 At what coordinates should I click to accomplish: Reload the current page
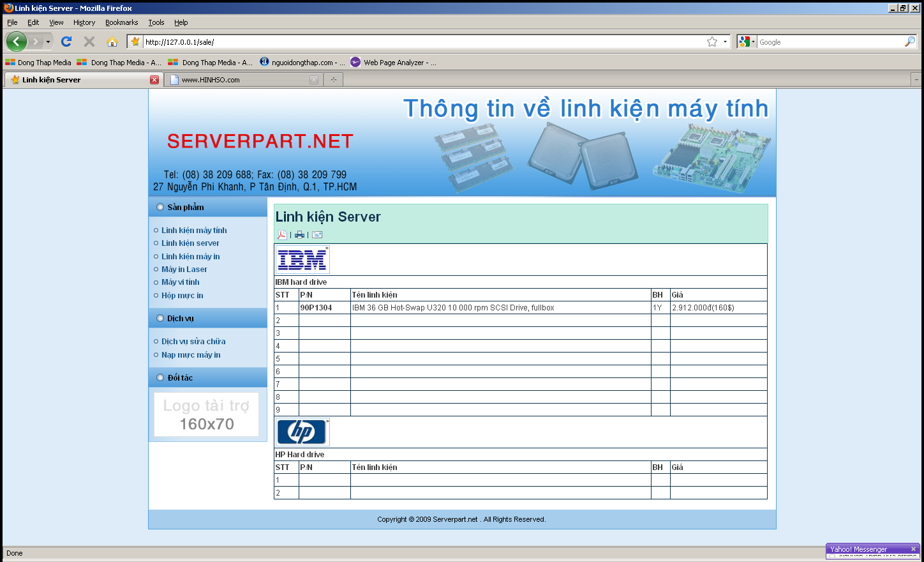[x=66, y=42]
